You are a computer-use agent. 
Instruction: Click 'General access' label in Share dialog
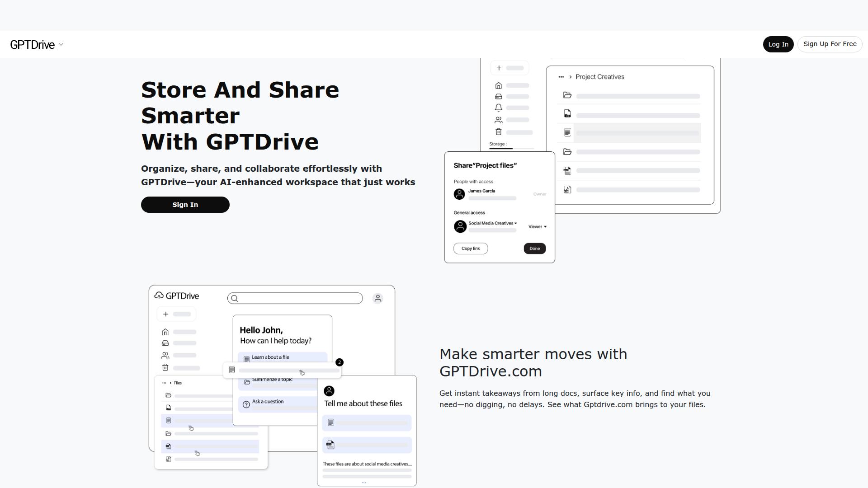(x=469, y=213)
